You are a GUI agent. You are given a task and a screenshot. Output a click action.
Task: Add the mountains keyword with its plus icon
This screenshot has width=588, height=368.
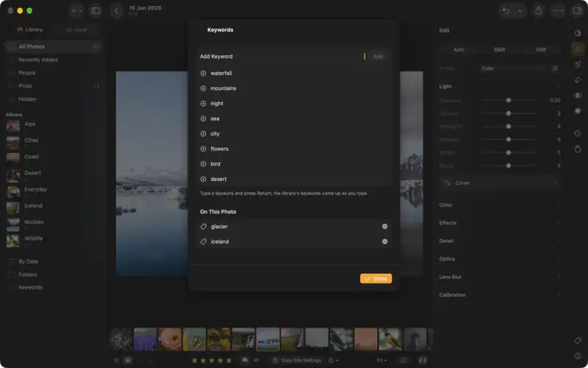tap(204, 88)
